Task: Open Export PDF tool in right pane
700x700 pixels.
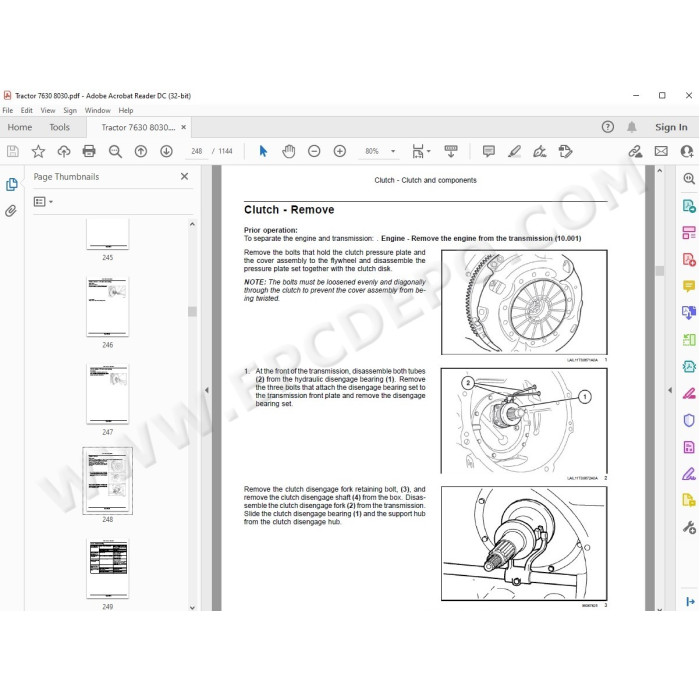Action: [689, 206]
